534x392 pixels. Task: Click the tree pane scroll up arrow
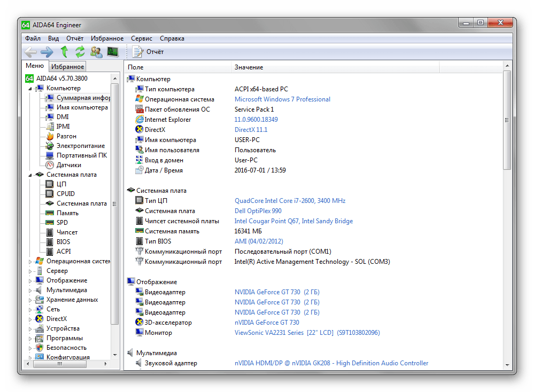point(115,79)
